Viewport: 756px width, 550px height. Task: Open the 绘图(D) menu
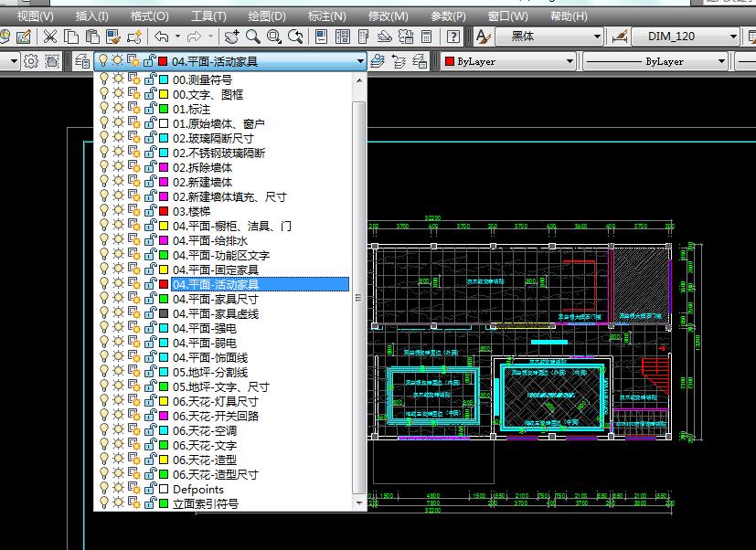(266, 16)
